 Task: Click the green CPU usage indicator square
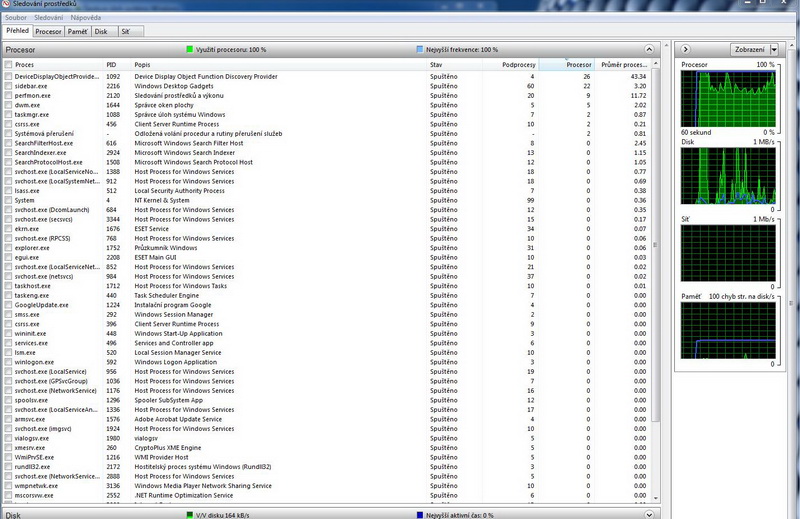[x=190, y=49]
